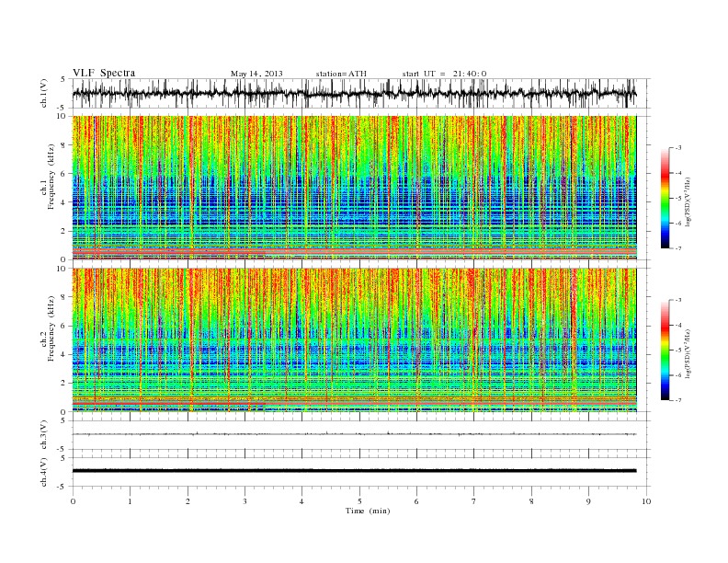This screenshot has height=563, width=728.
Task: Click inside the ch.1 spectrogram panel
Action: point(354,188)
